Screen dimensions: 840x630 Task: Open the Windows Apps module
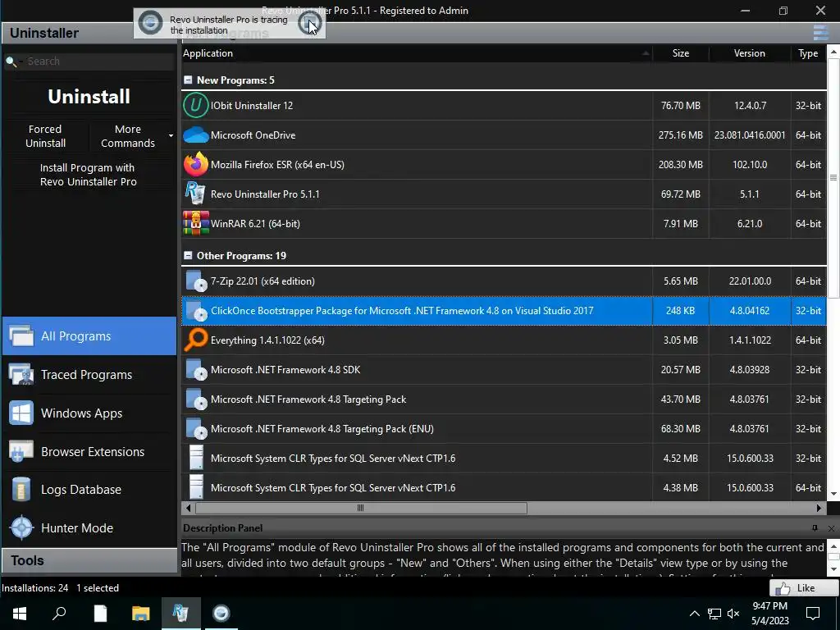[89, 413]
